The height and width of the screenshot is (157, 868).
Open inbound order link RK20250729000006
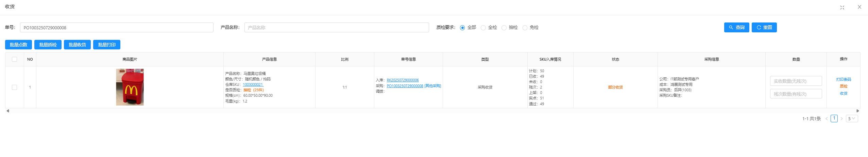click(x=403, y=80)
